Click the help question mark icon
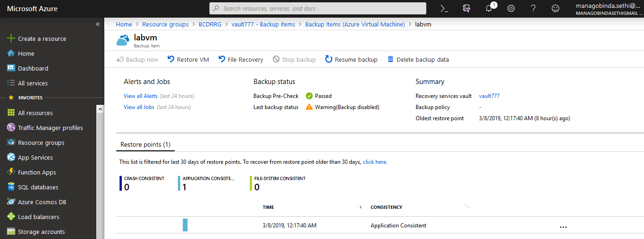The width and height of the screenshot is (644, 239). click(x=533, y=8)
